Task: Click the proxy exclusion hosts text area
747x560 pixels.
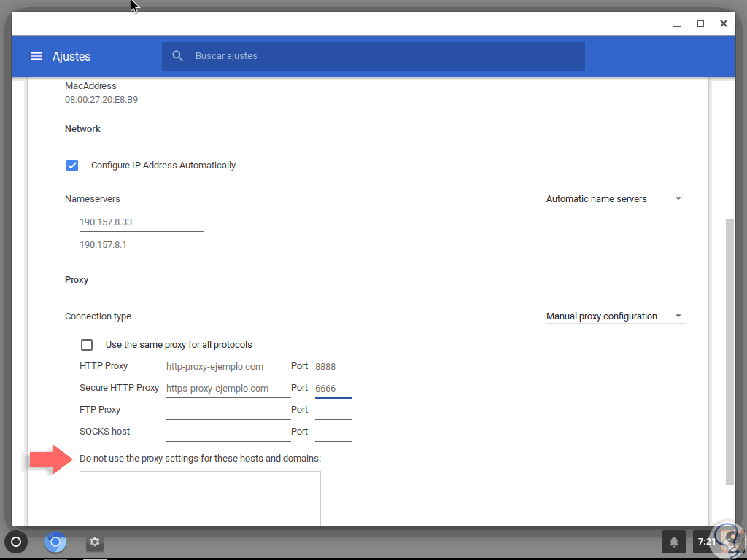Action: (x=200, y=498)
